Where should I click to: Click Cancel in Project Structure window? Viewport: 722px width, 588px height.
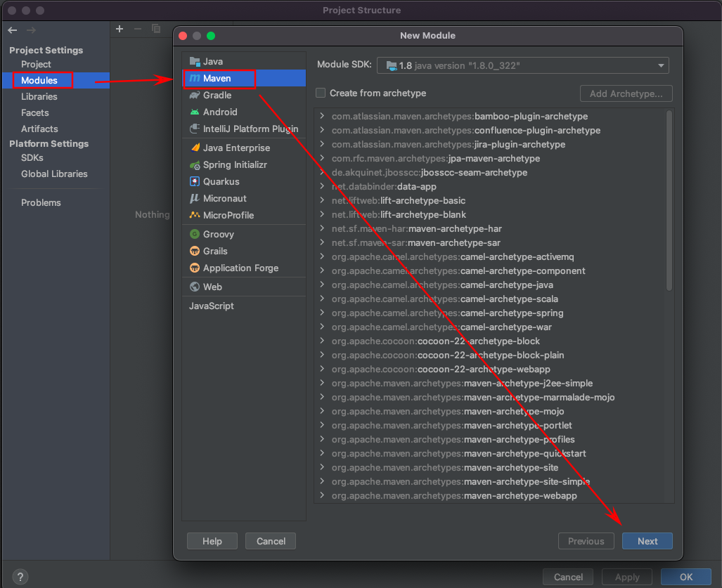click(568, 577)
